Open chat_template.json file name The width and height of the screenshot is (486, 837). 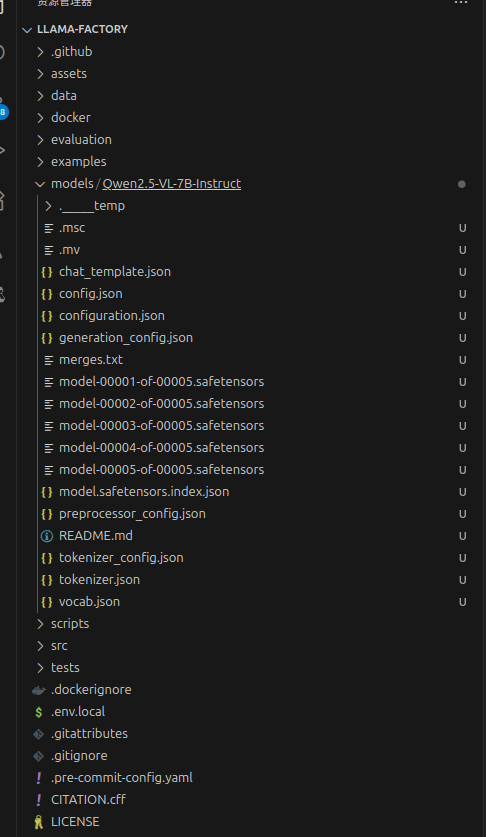115,272
